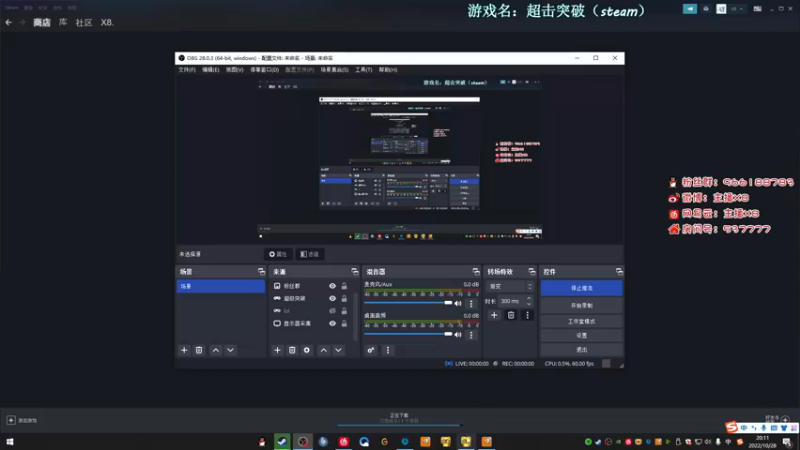Move the scene down in Scenes panel
800x450 pixels.
click(231, 351)
